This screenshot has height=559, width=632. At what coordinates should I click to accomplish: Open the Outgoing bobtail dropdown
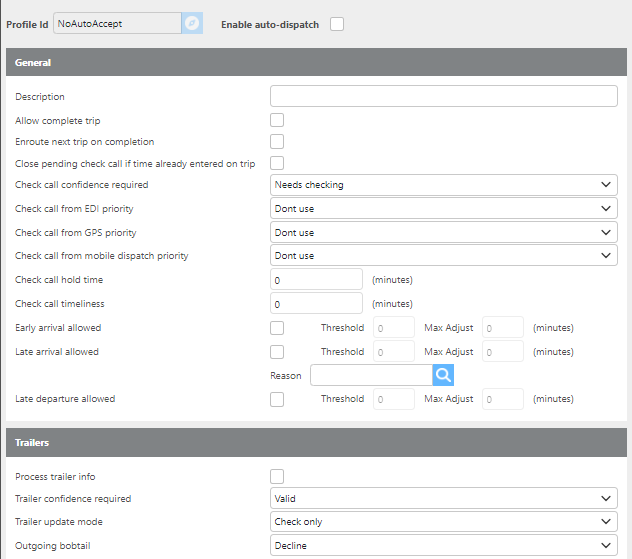pos(444,545)
